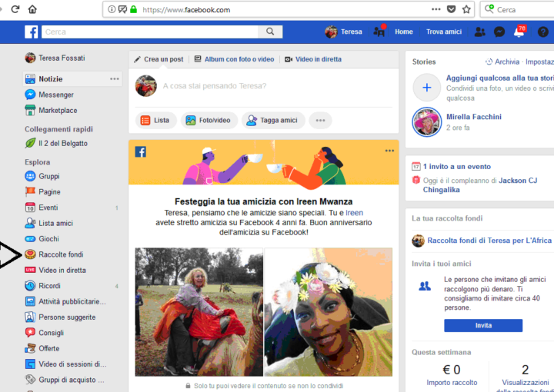
Task: Switch to Album con foto o video
Action: point(234,59)
